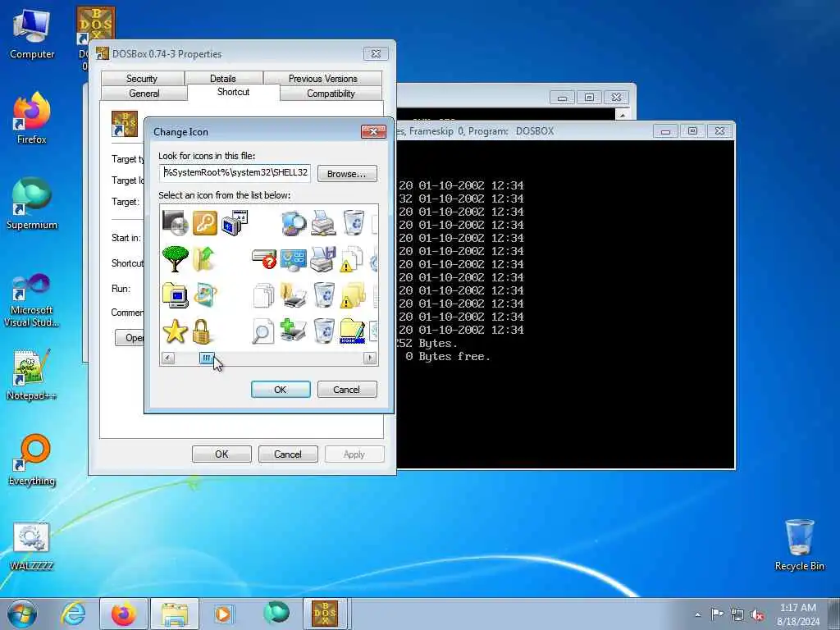840x630 pixels.
Task: Click Cancel in Change Icon dialog
Action: pos(347,390)
